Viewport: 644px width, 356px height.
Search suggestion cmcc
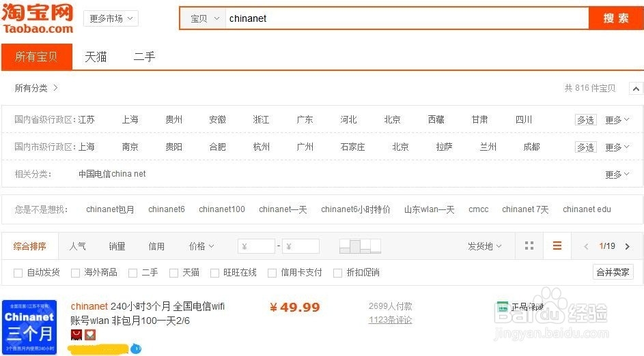479,209
